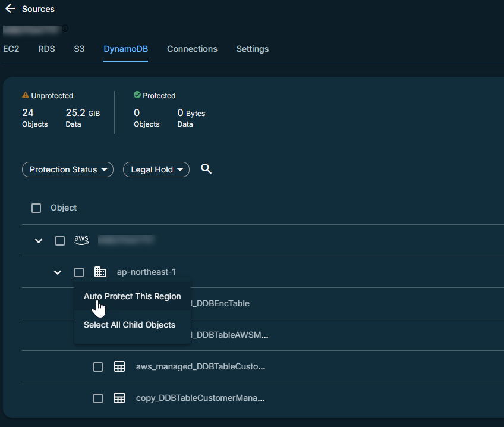The height and width of the screenshot is (427, 504).
Task: Open the search magnifier icon
Action: pos(206,169)
